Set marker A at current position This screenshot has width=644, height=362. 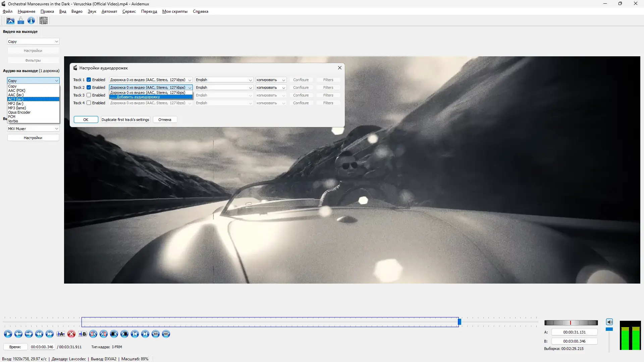coord(61,334)
